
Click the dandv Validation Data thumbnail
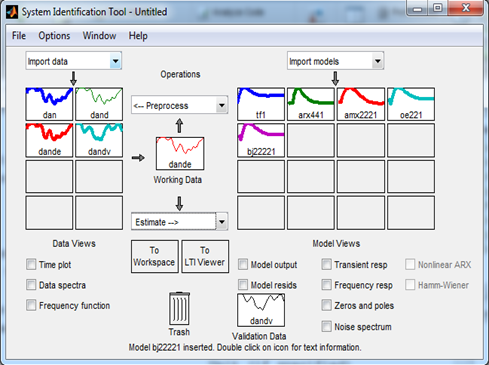coord(261,310)
